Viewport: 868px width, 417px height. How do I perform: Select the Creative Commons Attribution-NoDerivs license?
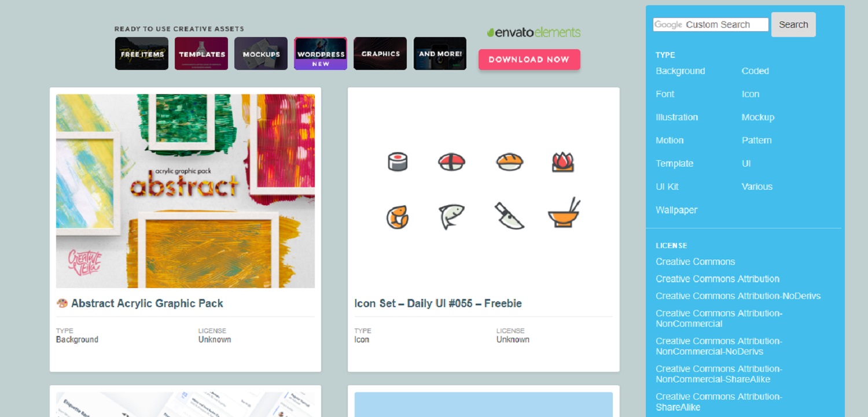click(x=738, y=296)
